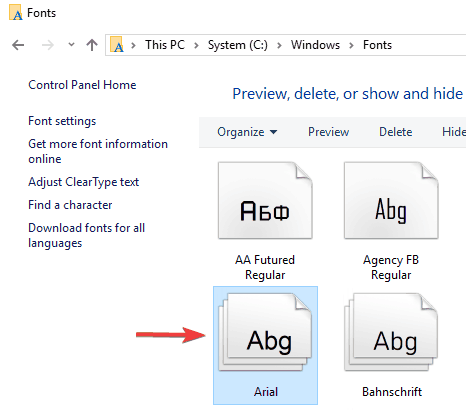This screenshot has width=466, height=410.
Task: Expand chevron after This PC breadcrumb
Action: pos(196,45)
